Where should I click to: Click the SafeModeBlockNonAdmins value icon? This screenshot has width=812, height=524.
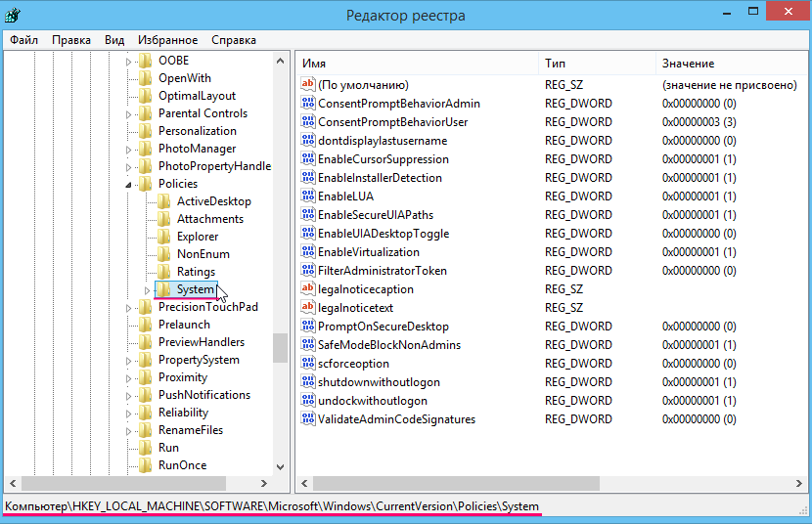(x=307, y=344)
